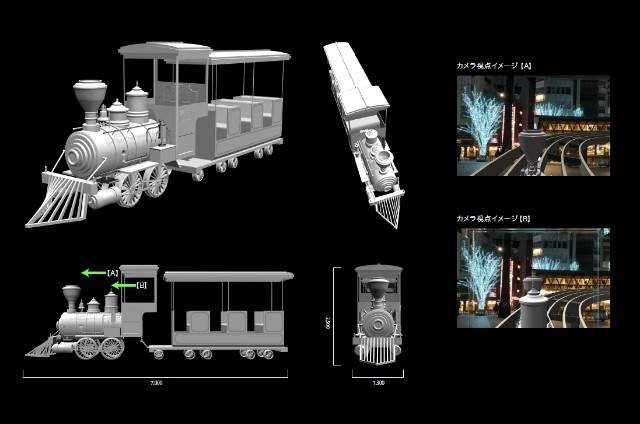Click the front elevation view of the locomotive

(378, 314)
